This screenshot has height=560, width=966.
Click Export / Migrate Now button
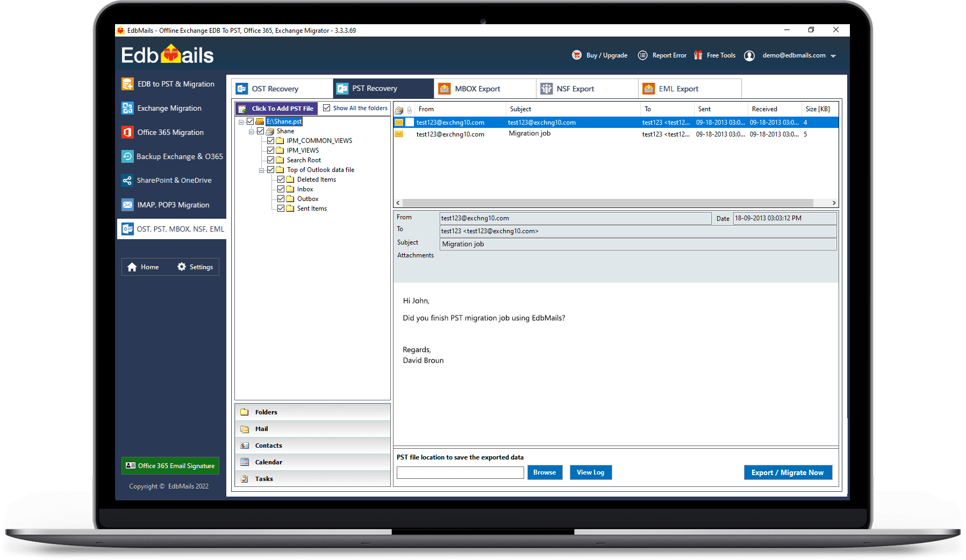788,472
